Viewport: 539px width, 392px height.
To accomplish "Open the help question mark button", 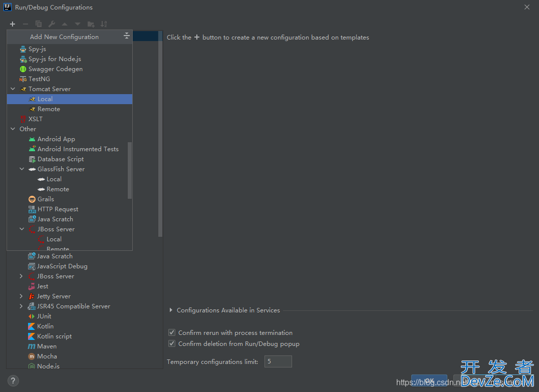I will pos(13,380).
